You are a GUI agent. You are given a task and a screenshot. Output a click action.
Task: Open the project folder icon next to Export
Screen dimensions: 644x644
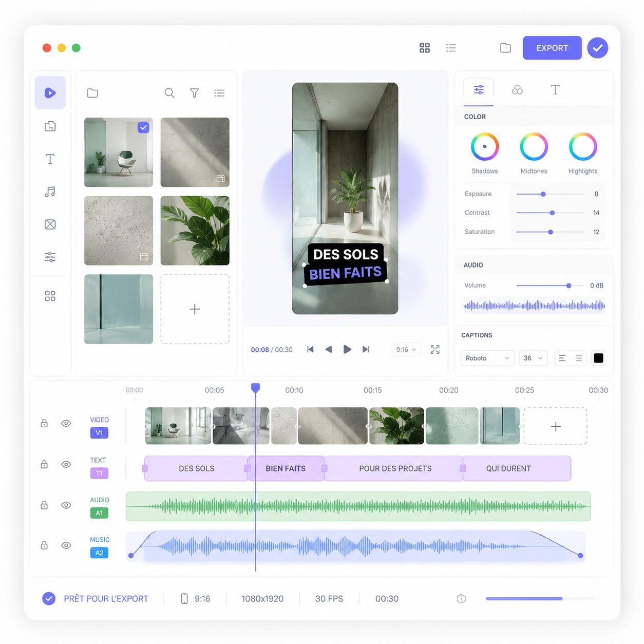(x=505, y=48)
